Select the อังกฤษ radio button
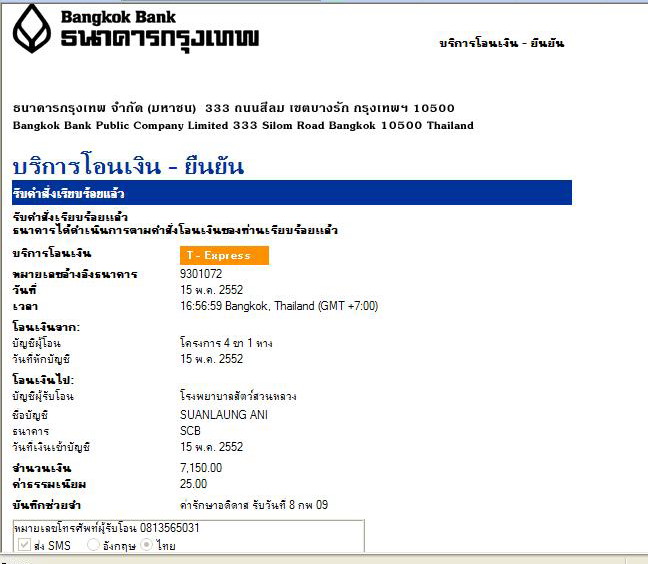 point(93,545)
